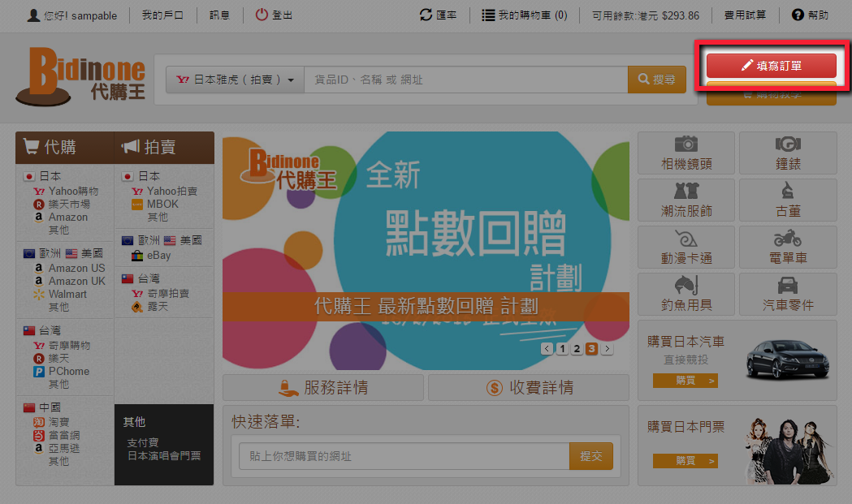Go to banner slide 2

577,349
